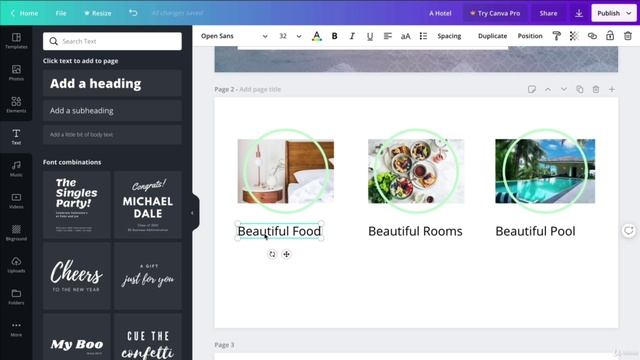Click the Share button

tap(548, 13)
